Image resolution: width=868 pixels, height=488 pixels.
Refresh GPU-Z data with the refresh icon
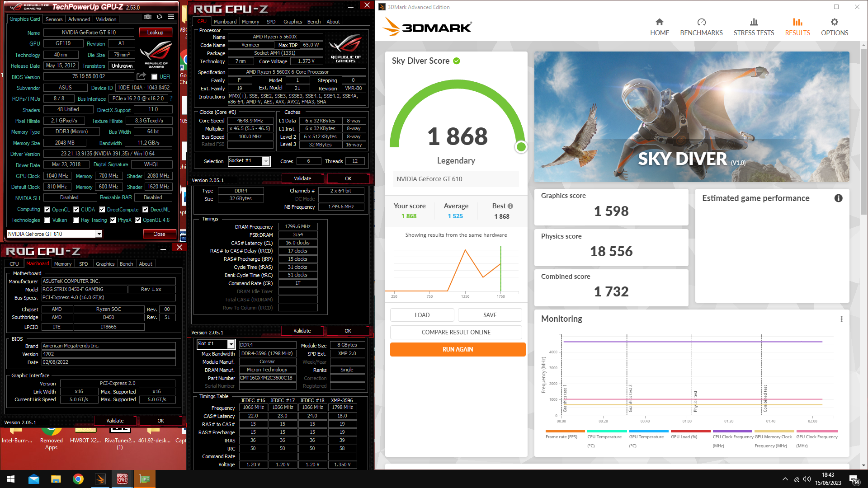tap(159, 17)
